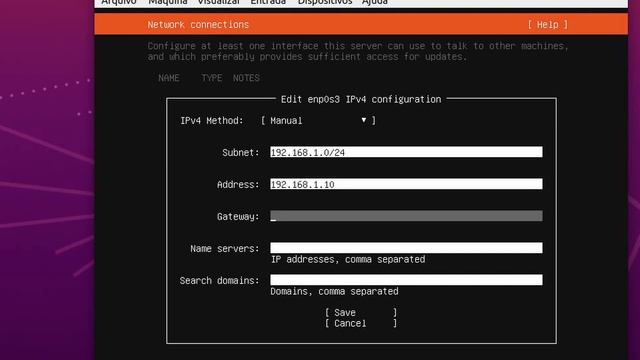640x360 pixels.
Task: Open the Entrada menu
Action: [268, 2]
